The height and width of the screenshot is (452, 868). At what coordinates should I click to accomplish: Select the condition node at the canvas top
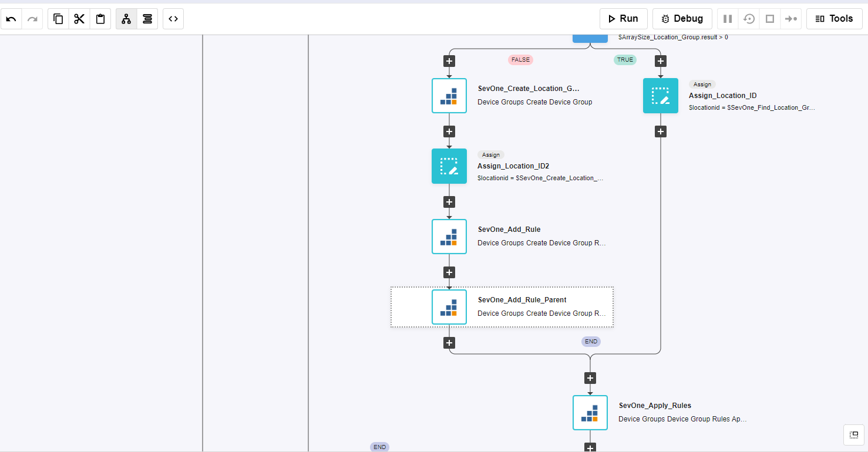click(590, 38)
